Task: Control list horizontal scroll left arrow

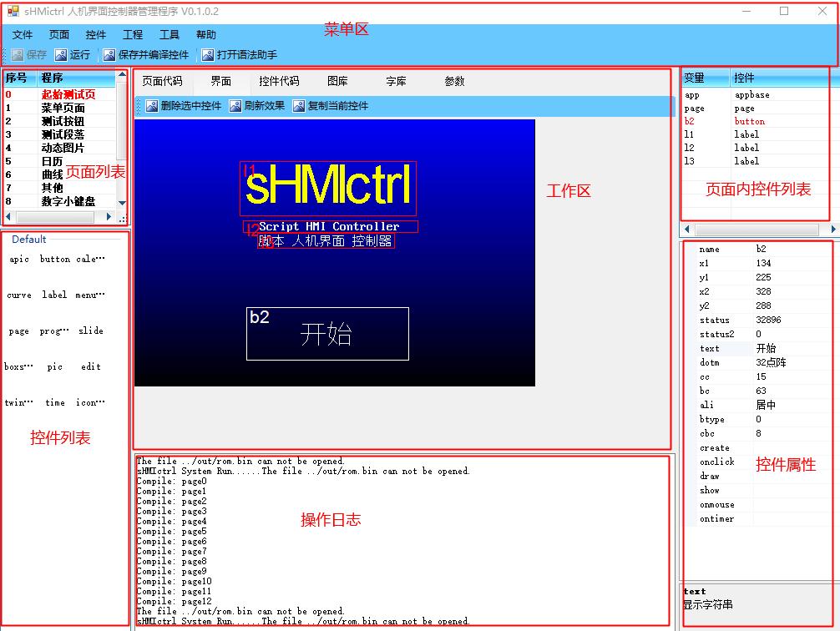Action: tap(687, 230)
